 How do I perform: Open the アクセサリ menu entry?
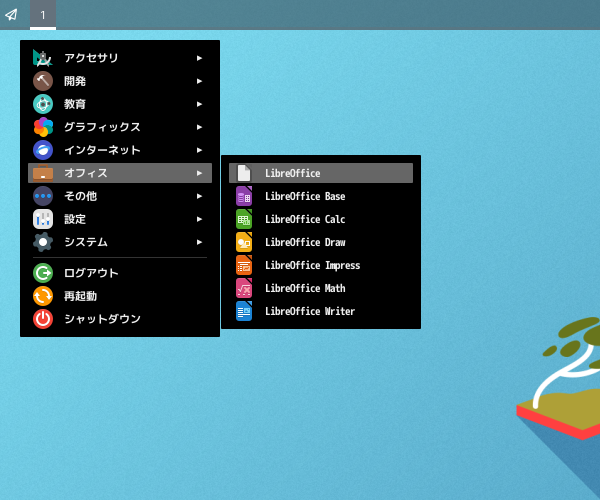[120, 58]
